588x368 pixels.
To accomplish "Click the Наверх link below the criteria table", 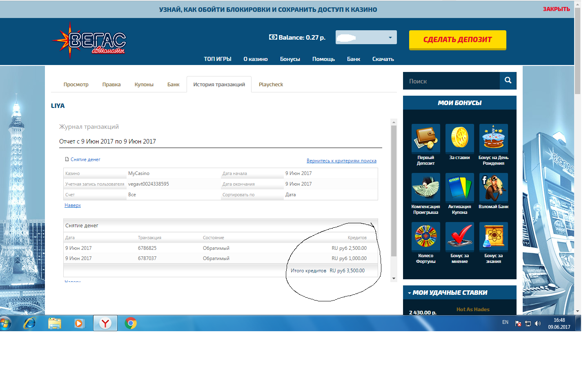I will (73, 205).
